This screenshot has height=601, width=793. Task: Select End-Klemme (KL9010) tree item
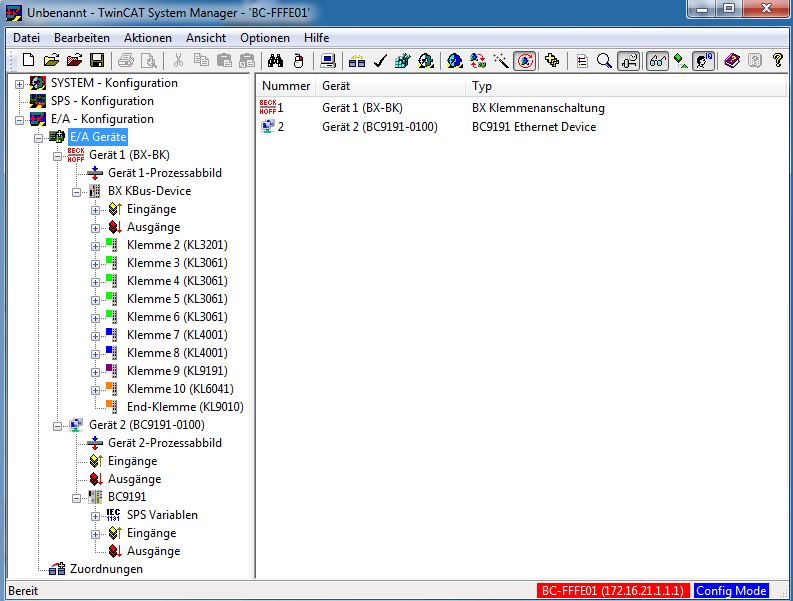185,407
